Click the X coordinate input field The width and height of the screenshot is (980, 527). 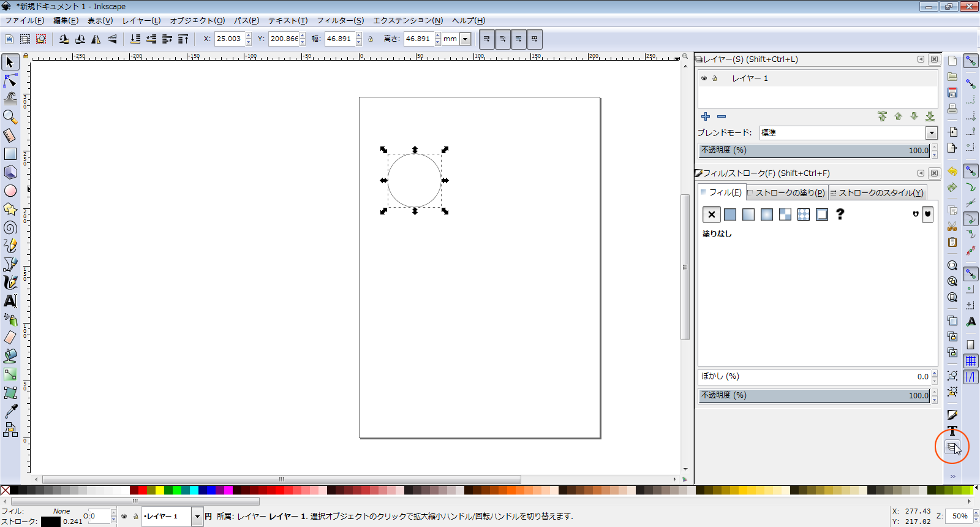[229, 39]
